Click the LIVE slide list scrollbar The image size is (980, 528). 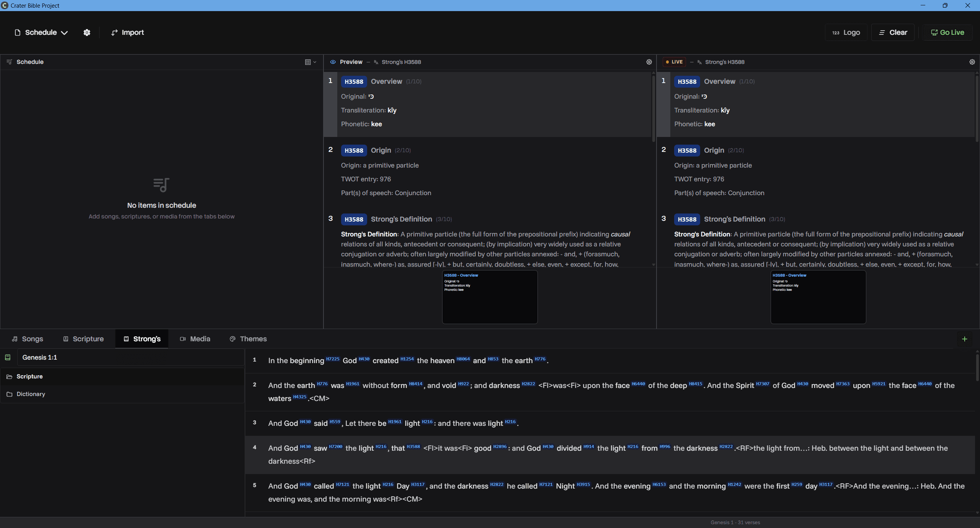pos(977,109)
